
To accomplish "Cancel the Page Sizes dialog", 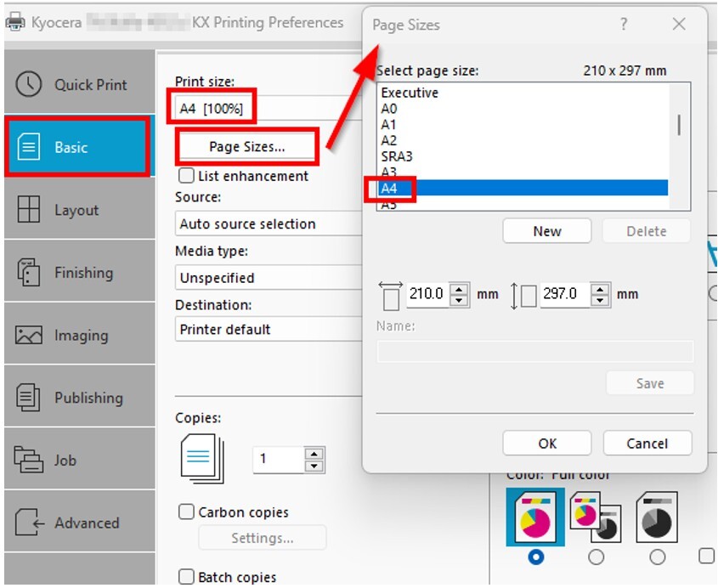I will coord(647,443).
